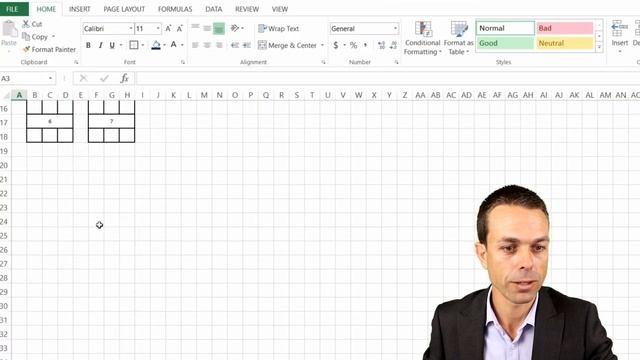This screenshot has width=640, height=360.
Task: Align text left
Action: point(195,45)
